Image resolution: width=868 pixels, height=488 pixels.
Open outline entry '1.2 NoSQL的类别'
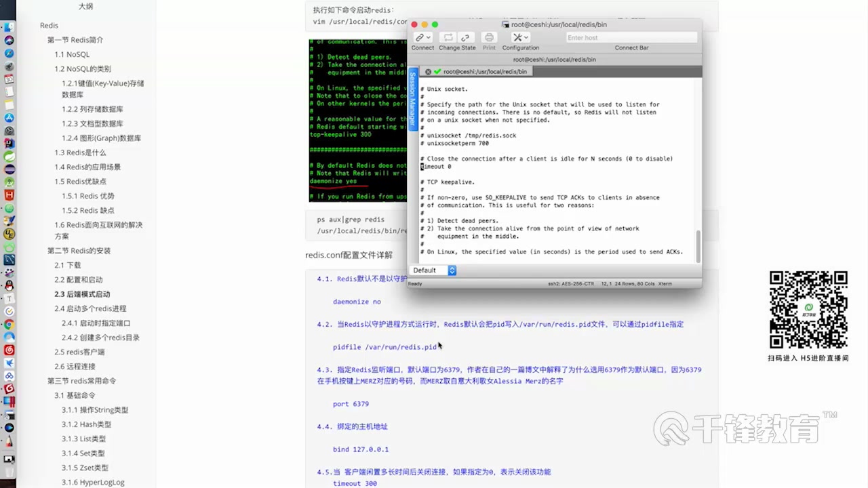tap(83, 69)
